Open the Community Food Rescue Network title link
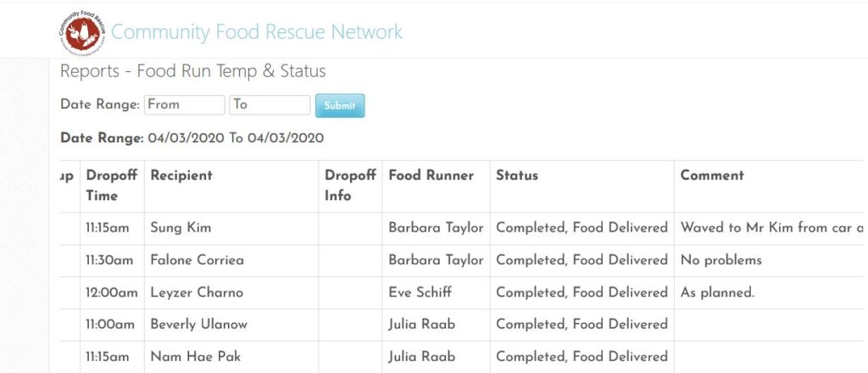 [256, 32]
